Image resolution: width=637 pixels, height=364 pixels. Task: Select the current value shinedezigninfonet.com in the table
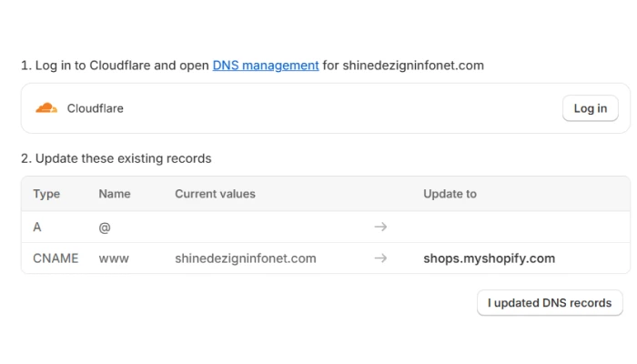coord(246,258)
